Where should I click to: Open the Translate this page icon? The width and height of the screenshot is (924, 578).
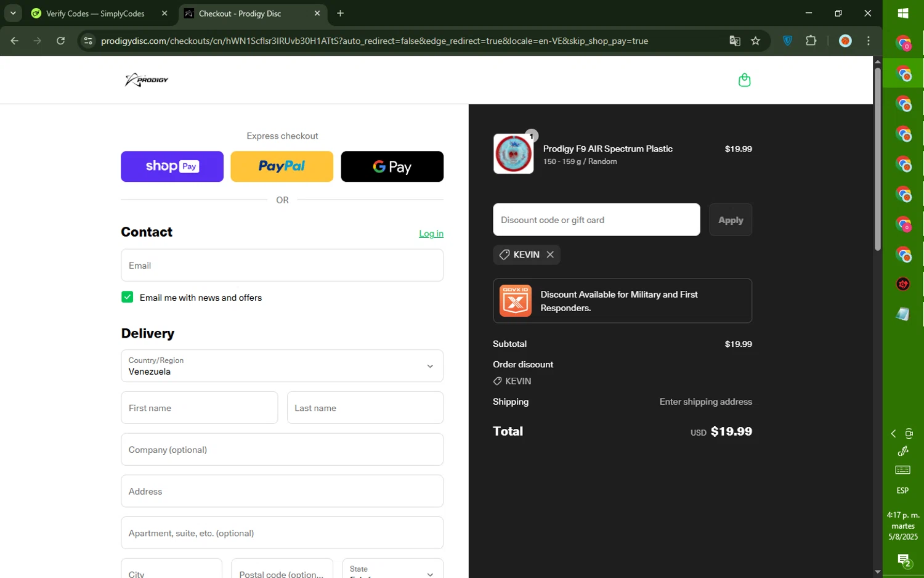pos(734,41)
